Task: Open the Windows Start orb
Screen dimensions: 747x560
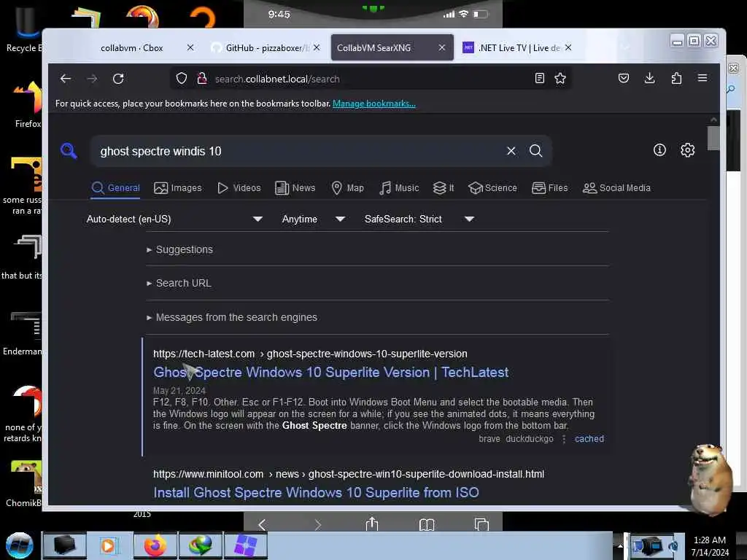Action: pyautogui.click(x=20, y=545)
